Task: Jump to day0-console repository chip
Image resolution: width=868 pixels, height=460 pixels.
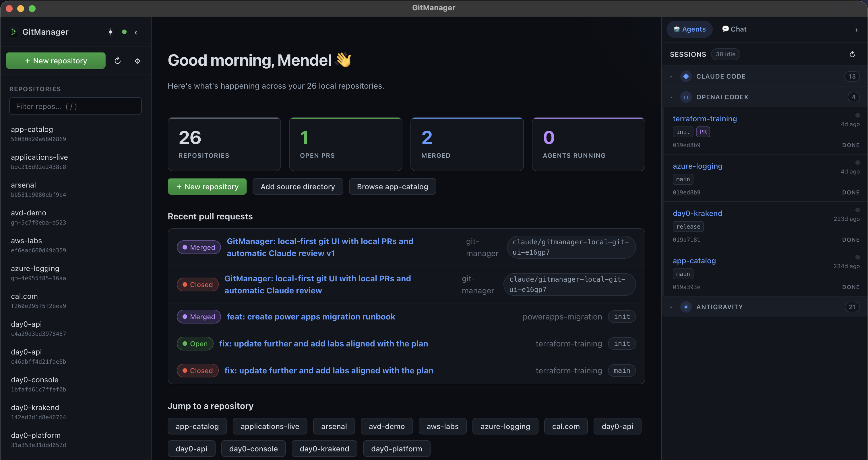Action: [x=253, y=449]
